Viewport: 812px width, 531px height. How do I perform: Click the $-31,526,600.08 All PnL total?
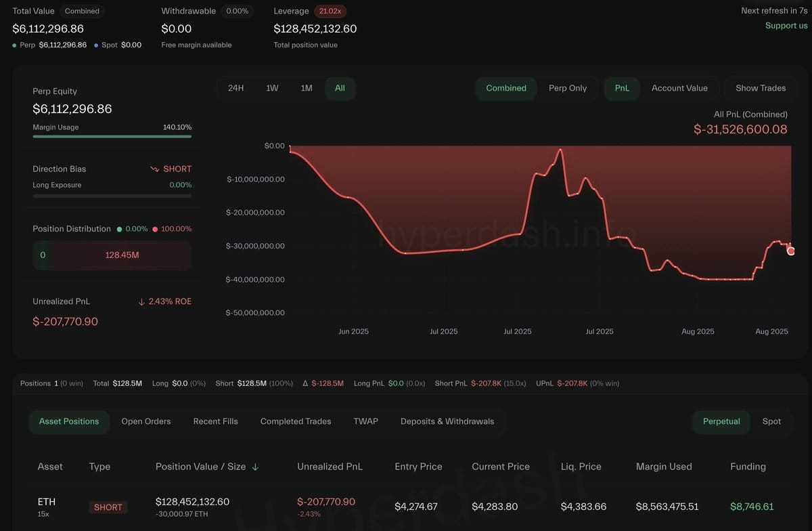click(x=740, y=129)
